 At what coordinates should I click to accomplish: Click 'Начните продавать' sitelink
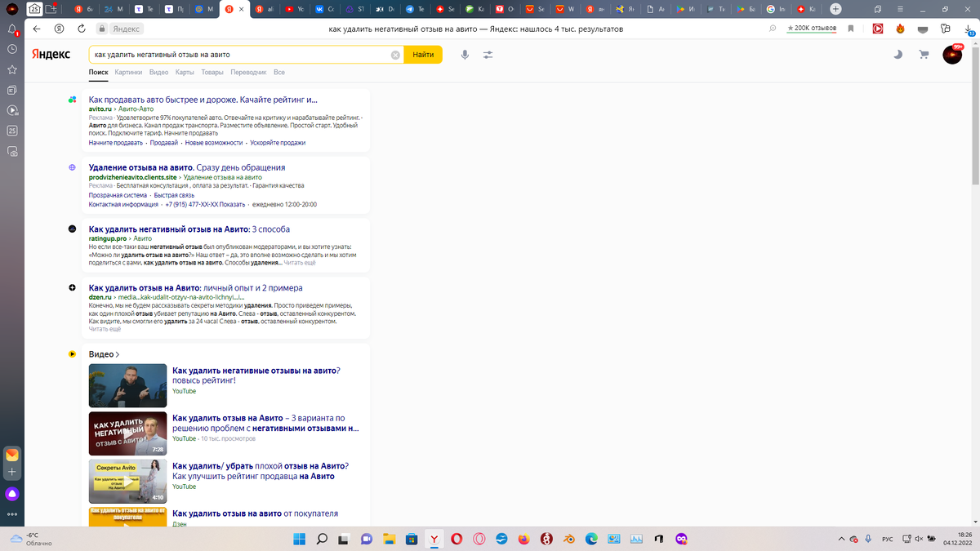[x=116, y=143]
